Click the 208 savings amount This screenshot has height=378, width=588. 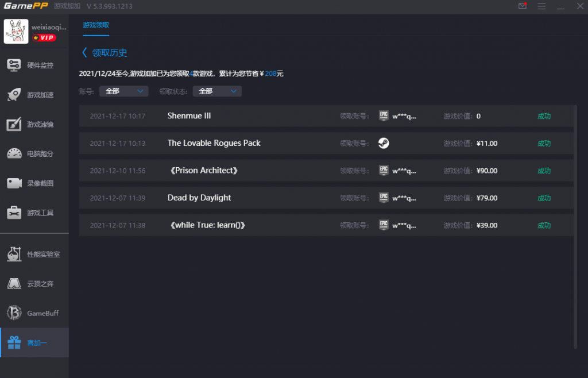270,74
